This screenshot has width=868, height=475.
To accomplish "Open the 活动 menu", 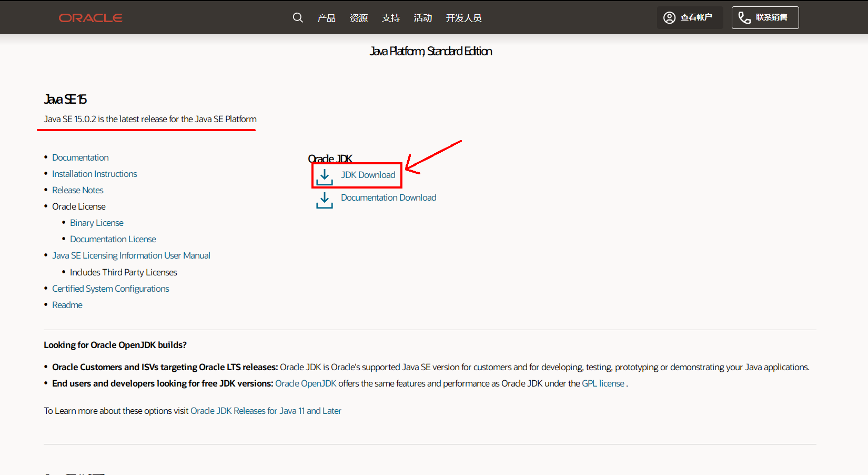I will pyautogui.click(x=423, y=18).
